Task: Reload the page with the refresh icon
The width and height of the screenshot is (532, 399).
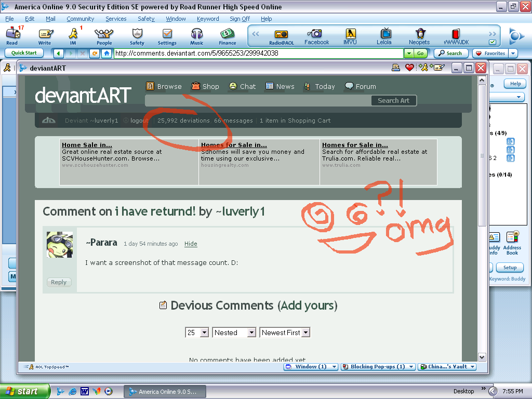Action: pos(95,54)
